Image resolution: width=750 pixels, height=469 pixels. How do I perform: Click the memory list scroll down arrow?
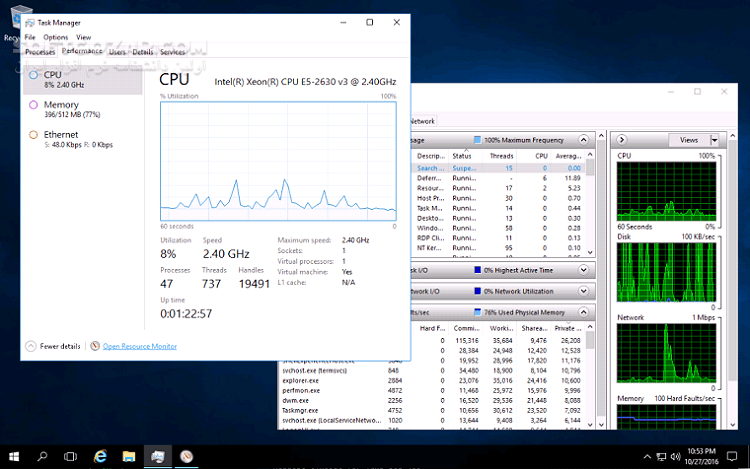[x=590, y=425]
